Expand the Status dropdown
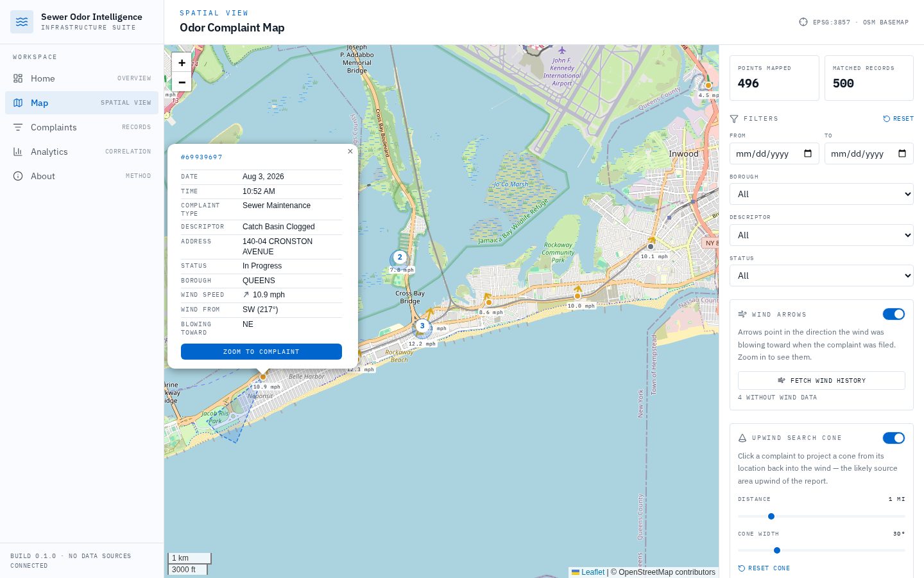Screen dimensions: 924x578 821,276
